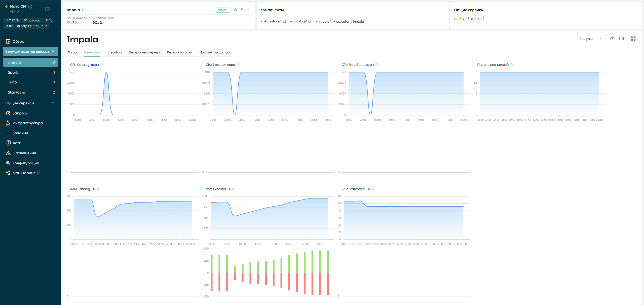This screenshot has height=305, width=644.
Task: Open the 'Ресурсные очереди' tab
Action: click(144, 52)
